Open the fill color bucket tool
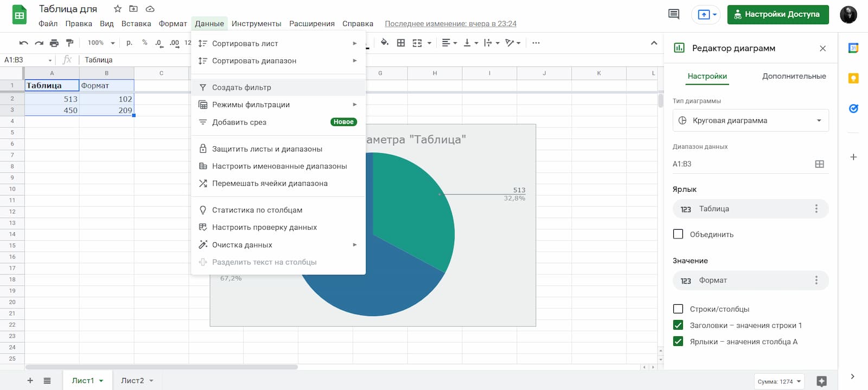 click(385, 43)
